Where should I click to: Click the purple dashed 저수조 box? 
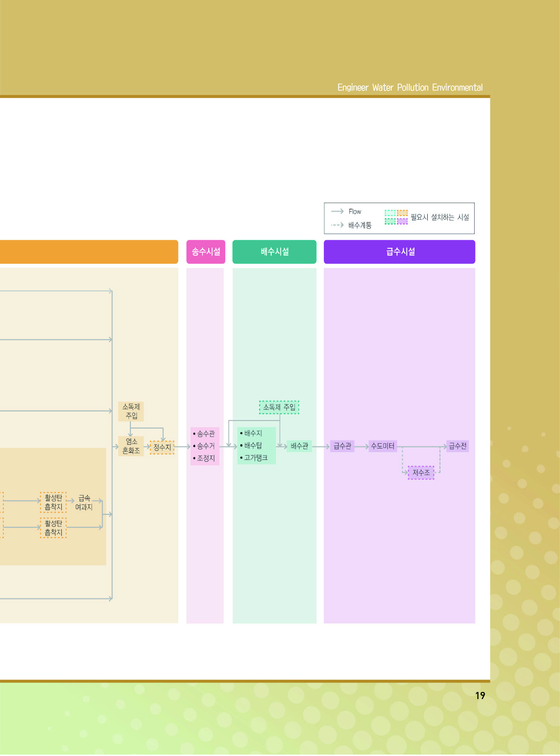coord(421,473)
